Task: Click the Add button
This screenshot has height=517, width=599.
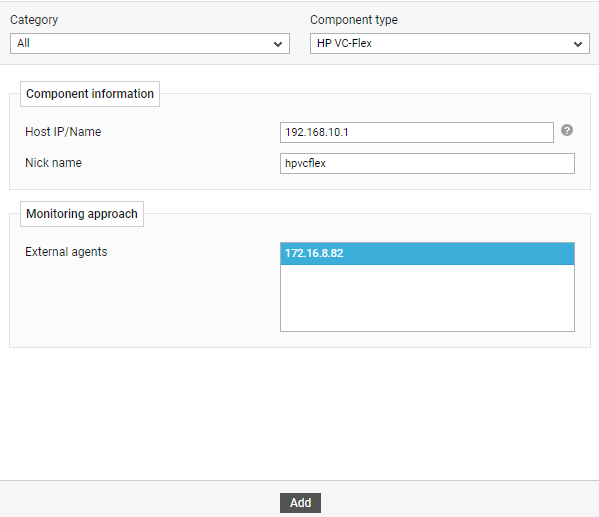Action: (x=300, y=503)
